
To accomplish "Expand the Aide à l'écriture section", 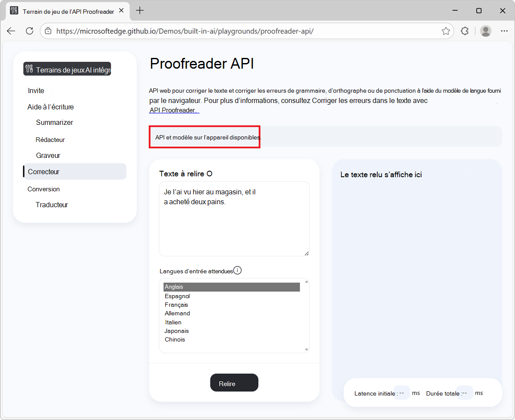I will 50,106.
